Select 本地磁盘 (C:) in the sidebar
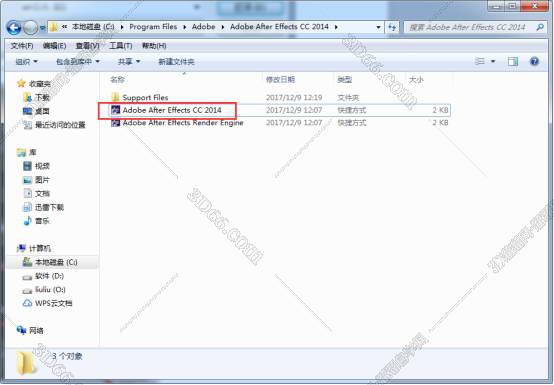 tap(56, 262)
